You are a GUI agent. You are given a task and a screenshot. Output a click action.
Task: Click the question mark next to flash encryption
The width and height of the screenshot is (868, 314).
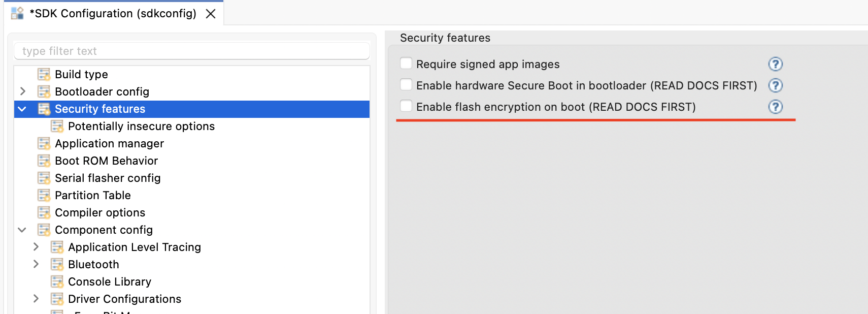tap(776, 107)
